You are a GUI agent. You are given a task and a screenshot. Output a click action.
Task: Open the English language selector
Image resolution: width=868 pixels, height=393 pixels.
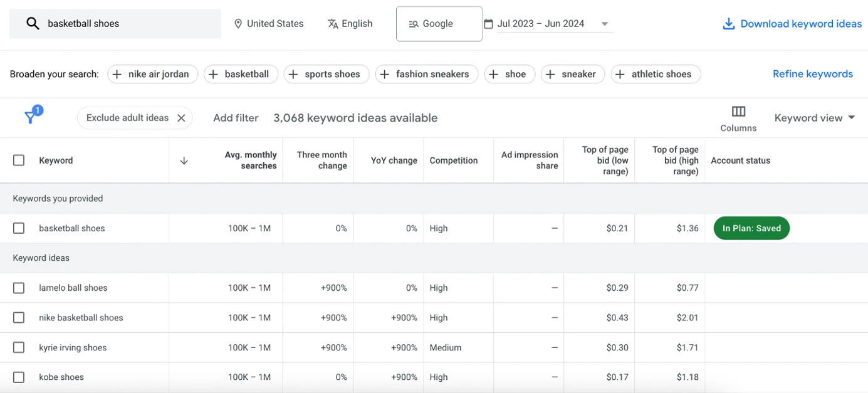coord(350,24)
